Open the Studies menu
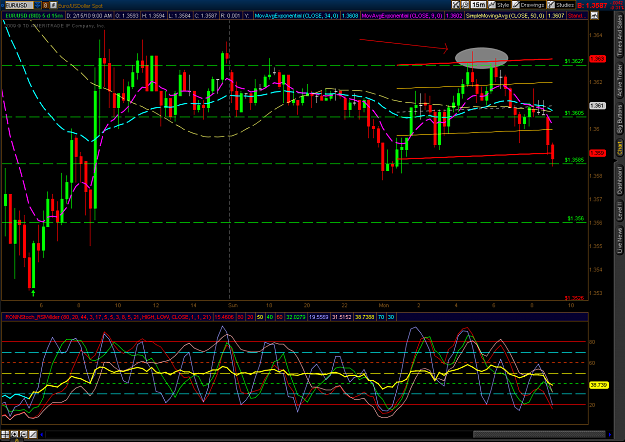The height and width of the screenshot is (442, 625). tap(561, 5)
